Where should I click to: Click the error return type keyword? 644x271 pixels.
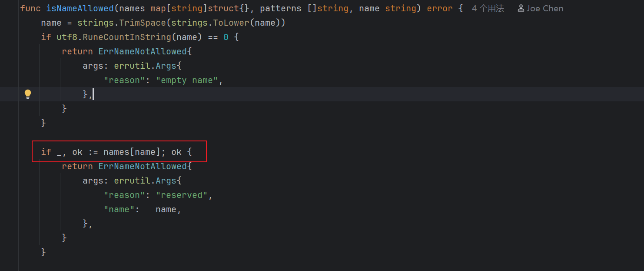pyautogui.click(x=440, y=8)
